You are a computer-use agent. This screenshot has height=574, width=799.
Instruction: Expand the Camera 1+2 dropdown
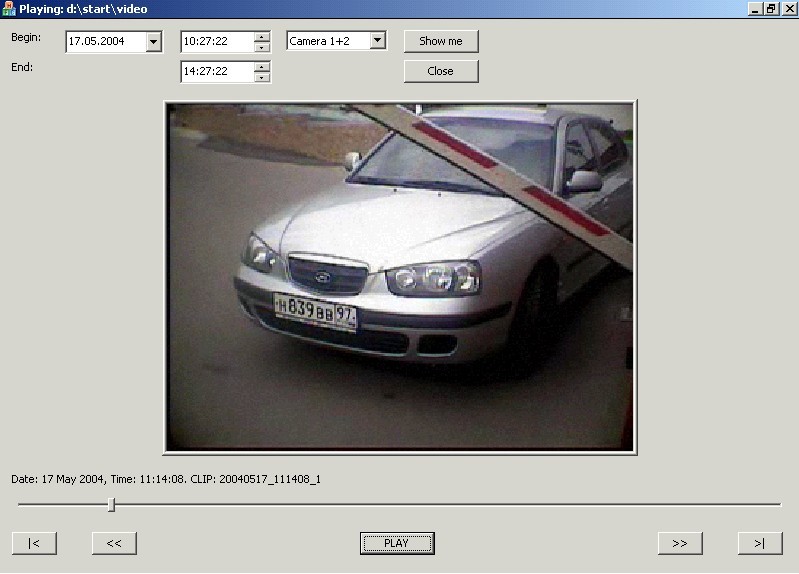point(378,40)
